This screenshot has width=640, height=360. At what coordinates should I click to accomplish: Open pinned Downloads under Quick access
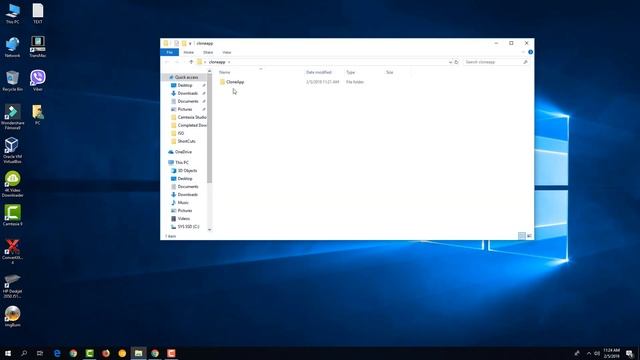(x=187, y=93)
